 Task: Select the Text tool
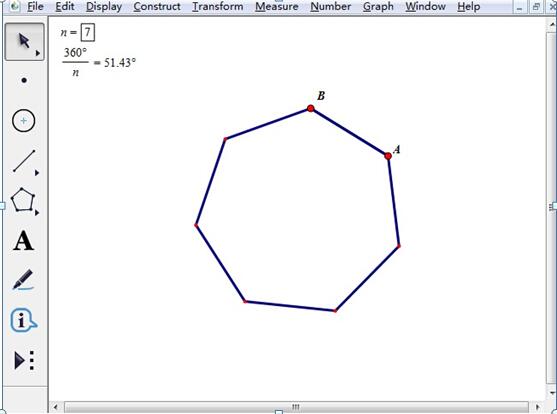[x=23, y=241]
